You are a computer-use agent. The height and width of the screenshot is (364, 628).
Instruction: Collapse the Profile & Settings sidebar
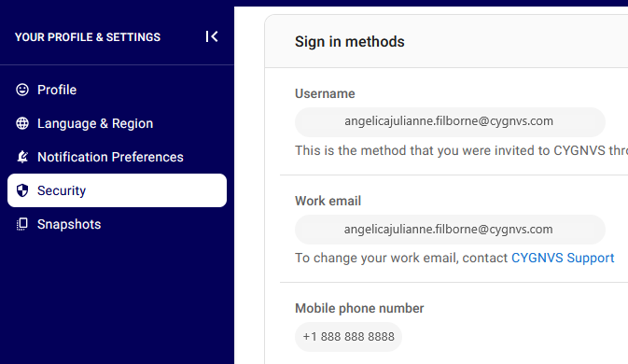coord(212,36)
